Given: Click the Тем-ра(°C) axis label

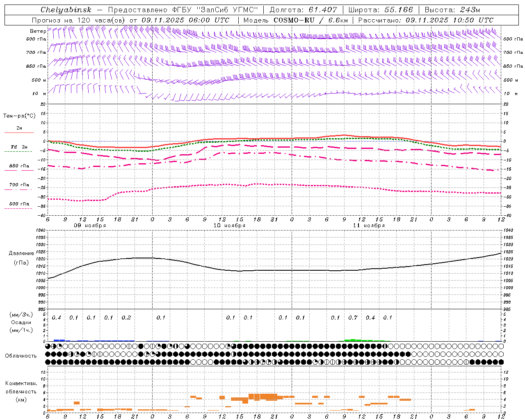Looking at the screenshot, I should coord(19,116).
